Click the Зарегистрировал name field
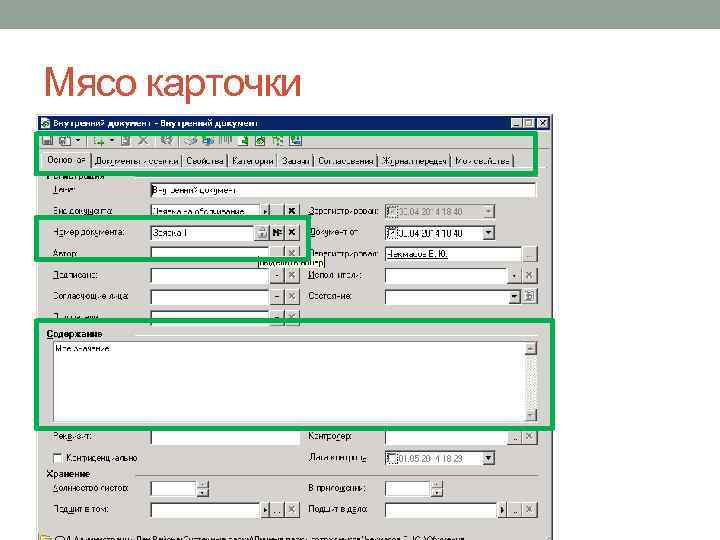This screenshot has height=540, width=720. [453, 254]
